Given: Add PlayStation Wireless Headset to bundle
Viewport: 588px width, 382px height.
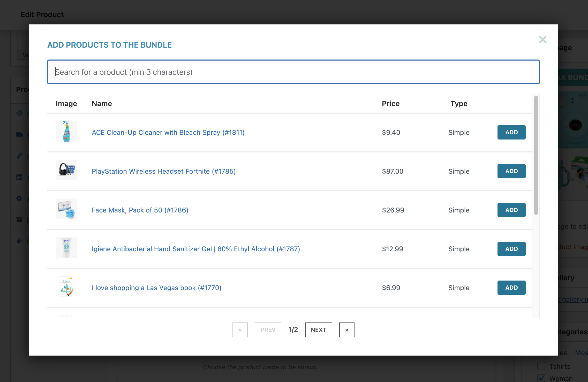Looking at the screenshot, I should tap(511, 171).
